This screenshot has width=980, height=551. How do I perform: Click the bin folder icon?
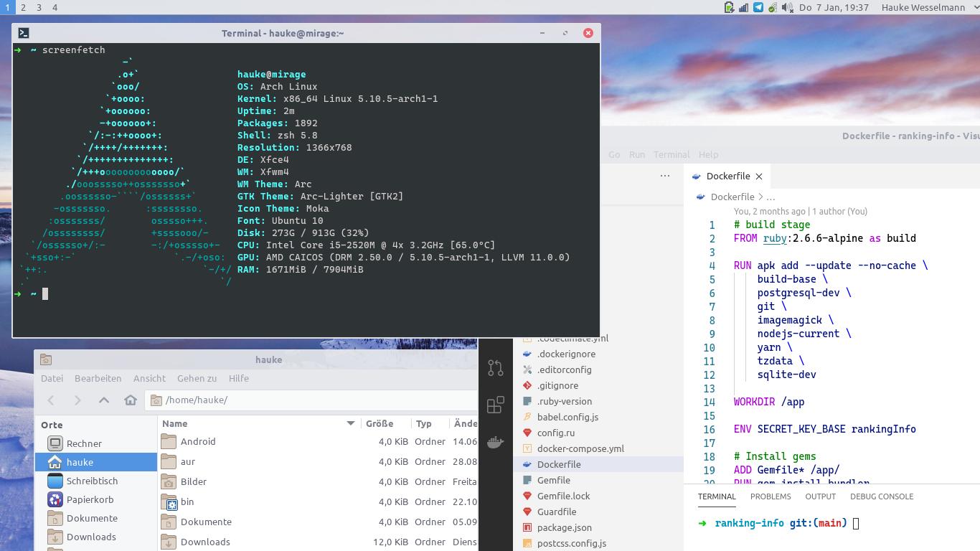point(169,501)
